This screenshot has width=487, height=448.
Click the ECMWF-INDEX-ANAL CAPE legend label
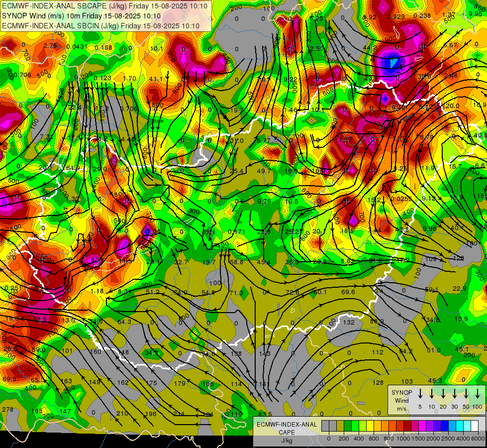(x=287, y=429)
